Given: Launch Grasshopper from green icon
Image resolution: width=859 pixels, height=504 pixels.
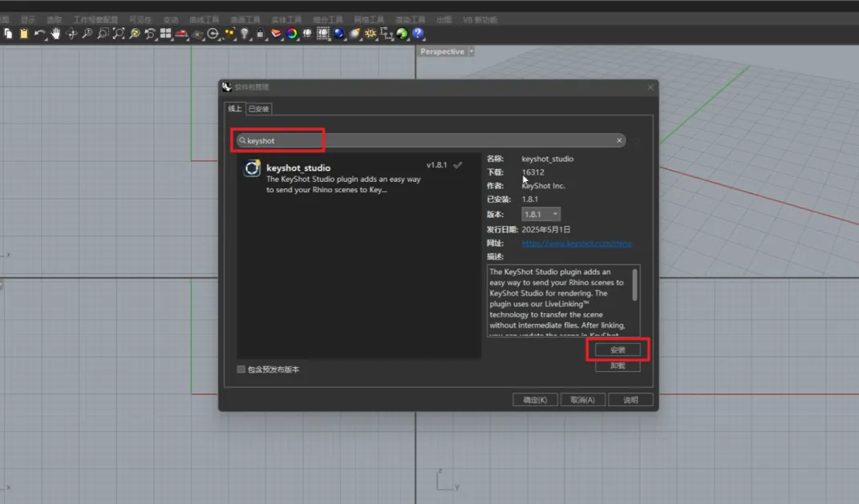Looking at the screenshot, I should [x=402, y=34].
